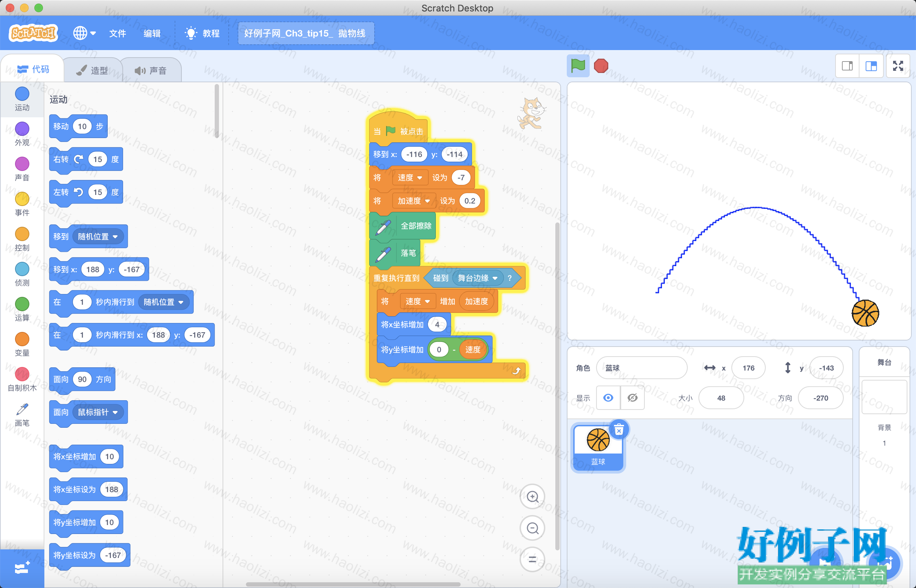Open 随机位置 dropdown in 移到 block
Viewport: 916px width, 588px height.
pos(98,237)
